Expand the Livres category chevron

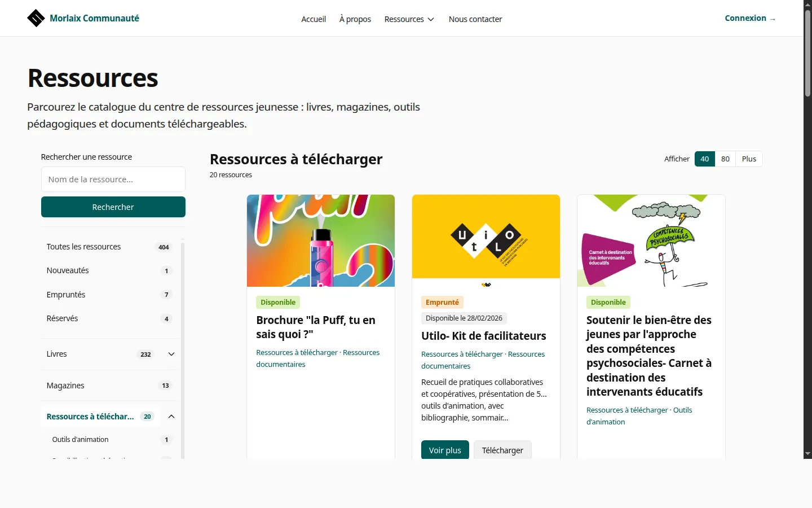pos(171,354)
